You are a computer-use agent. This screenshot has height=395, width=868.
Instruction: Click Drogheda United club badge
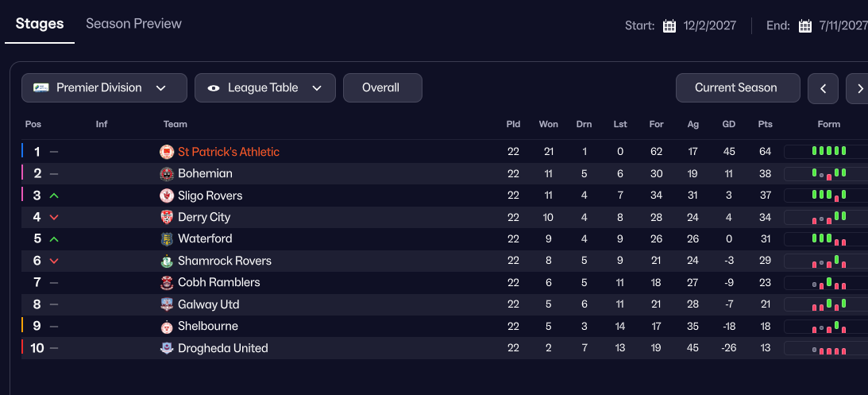(167, 348)
